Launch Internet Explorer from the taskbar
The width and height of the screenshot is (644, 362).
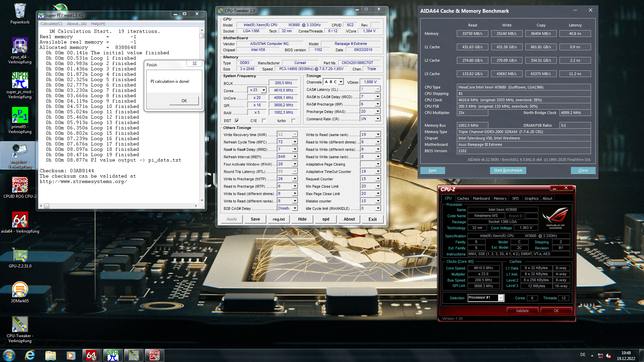click(x=30, y=355)
